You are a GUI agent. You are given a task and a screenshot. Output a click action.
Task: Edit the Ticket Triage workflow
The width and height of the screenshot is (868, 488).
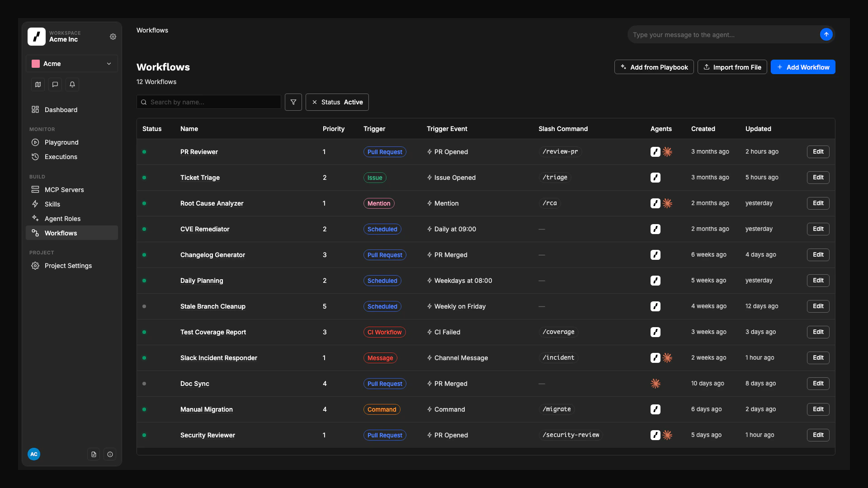point(818,178)
